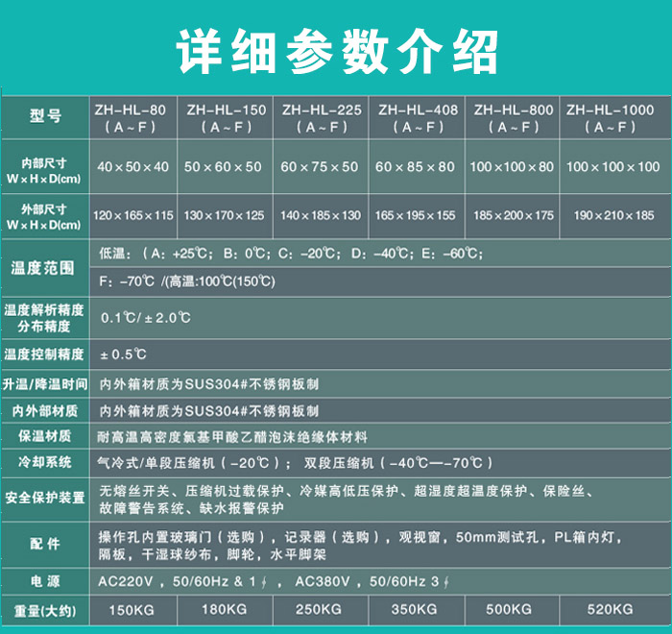672x634 pixels.
Task: Click the 重量(大约) row label
Action: click(44, 610)
